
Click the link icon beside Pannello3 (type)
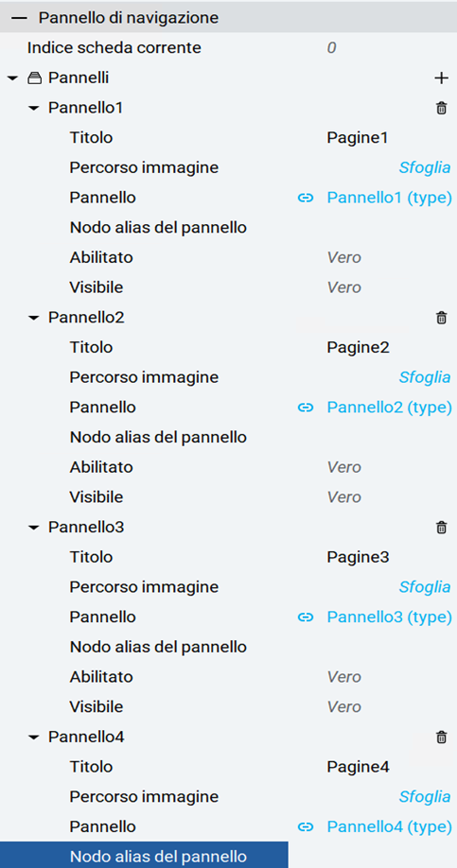pyautogui.click(x=306, y=616)
